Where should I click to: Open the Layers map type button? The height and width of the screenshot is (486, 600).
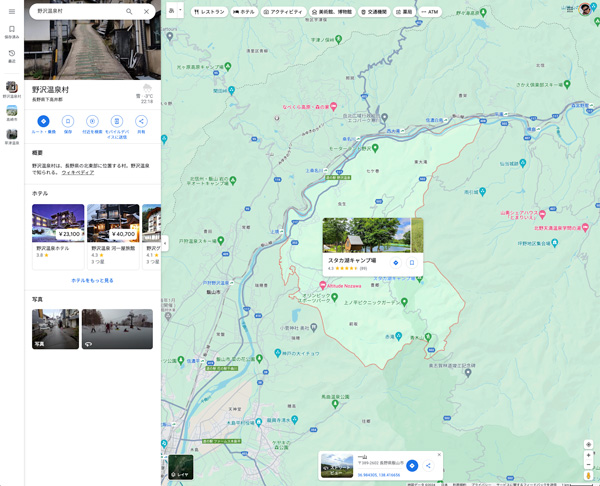(x=181, y=467)
